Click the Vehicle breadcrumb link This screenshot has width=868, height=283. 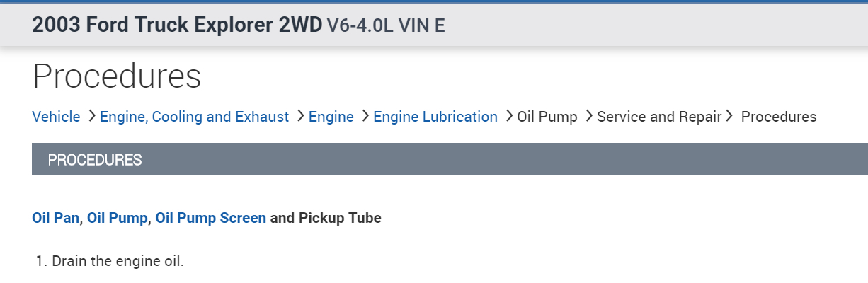point(56,117)
